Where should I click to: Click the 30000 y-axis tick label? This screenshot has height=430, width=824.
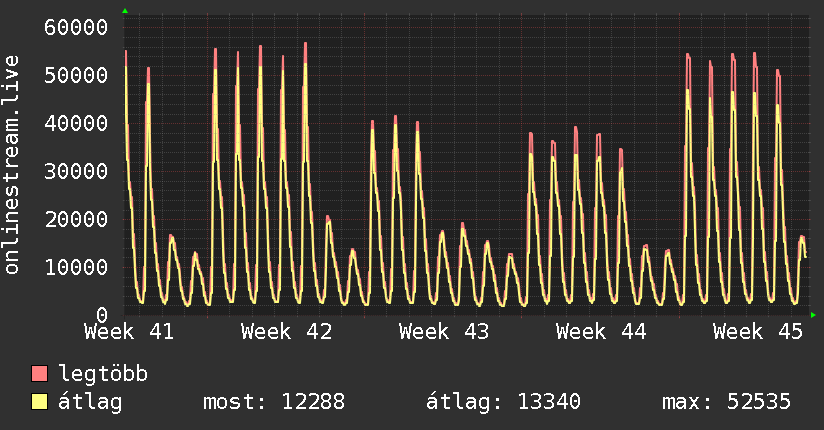76,171
